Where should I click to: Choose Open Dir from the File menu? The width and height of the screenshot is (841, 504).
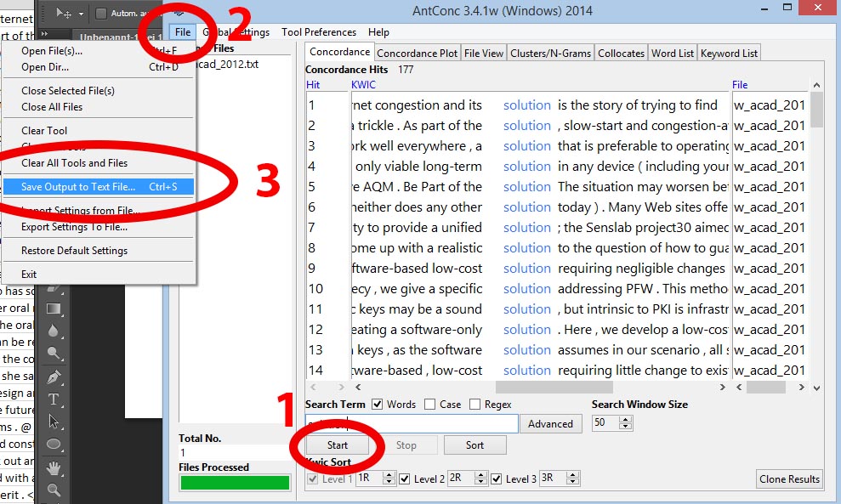pos(99,67)
